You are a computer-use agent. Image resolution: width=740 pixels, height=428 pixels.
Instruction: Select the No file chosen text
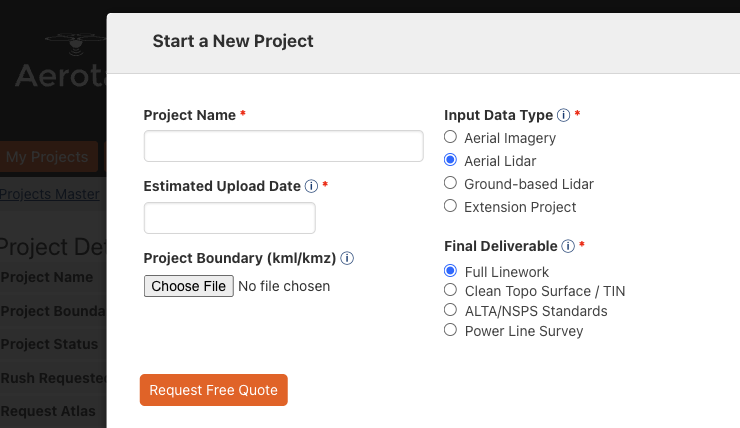coord(284,286)
